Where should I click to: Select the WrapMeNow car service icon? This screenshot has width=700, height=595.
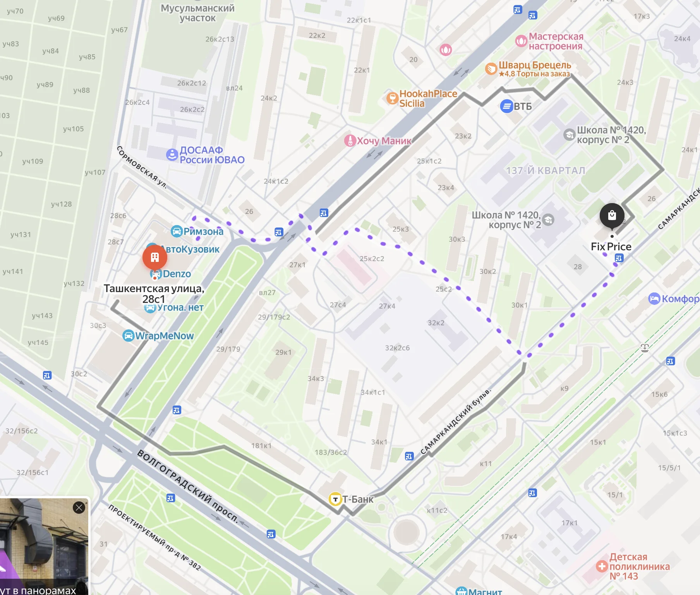tap(128, 335)
